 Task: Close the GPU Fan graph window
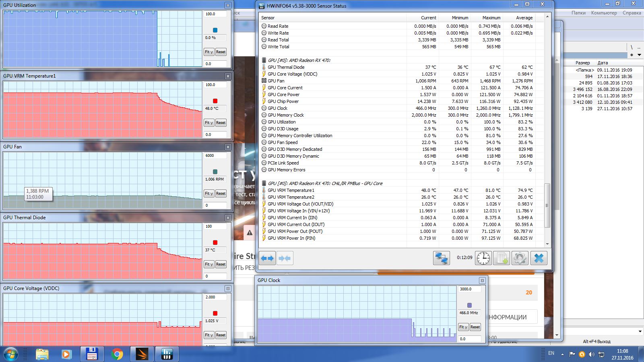click(228, 147)
